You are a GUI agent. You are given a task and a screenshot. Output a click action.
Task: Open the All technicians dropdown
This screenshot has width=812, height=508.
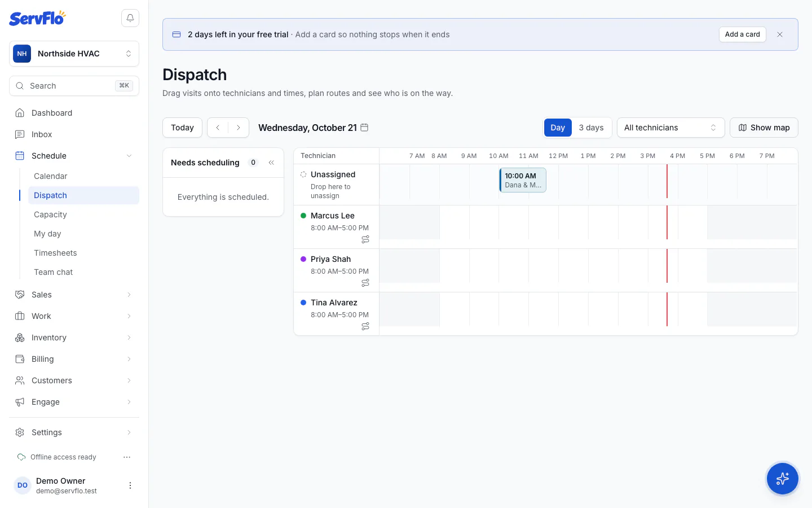pyautogui.click(x=670, y=128)
